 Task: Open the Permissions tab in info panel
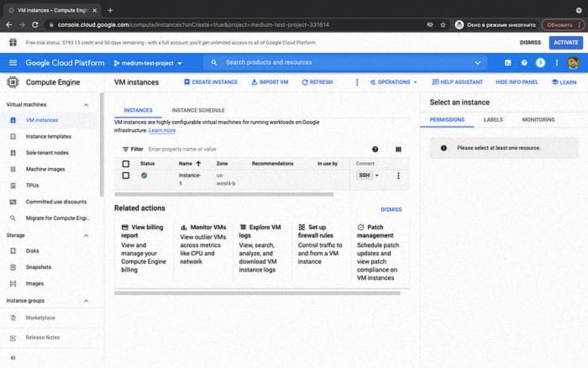[x=447, y=119]
